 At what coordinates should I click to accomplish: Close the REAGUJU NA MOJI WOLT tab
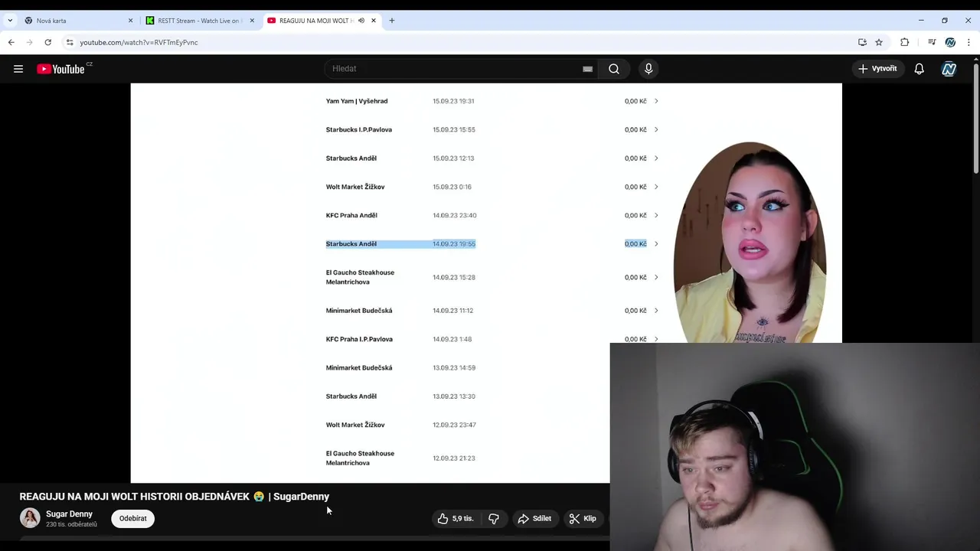(x=374, y=21)
